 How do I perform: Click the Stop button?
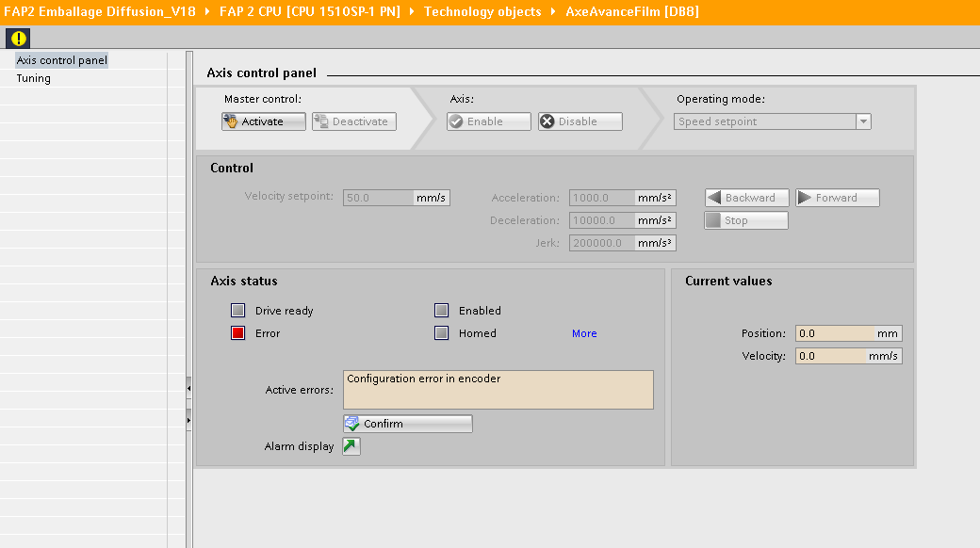coord(746,220)
